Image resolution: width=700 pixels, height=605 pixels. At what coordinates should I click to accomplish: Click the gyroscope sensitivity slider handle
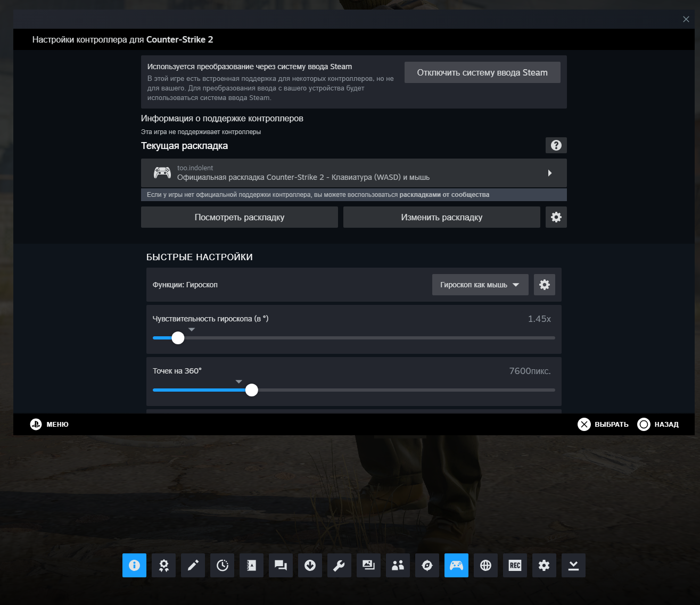[178, 338]
